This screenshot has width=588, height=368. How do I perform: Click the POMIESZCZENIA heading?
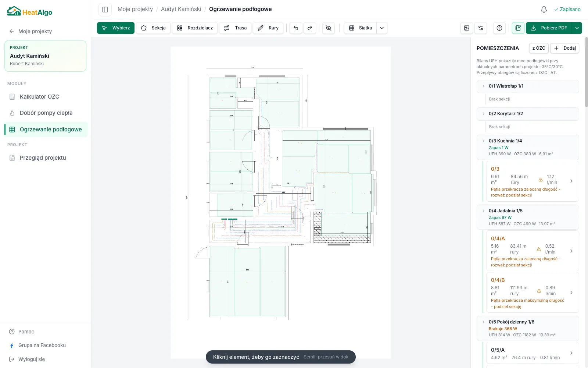(x=498, y=48)
